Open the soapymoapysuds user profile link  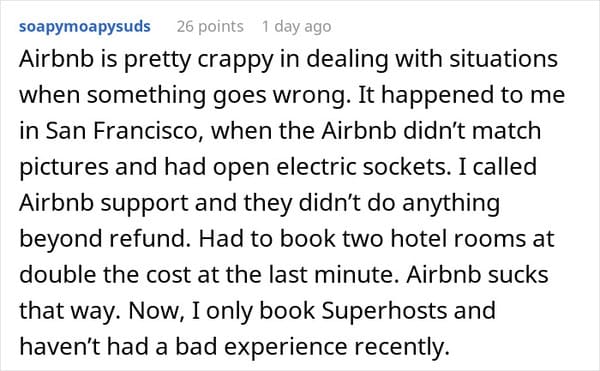click(x=85, y=27)
